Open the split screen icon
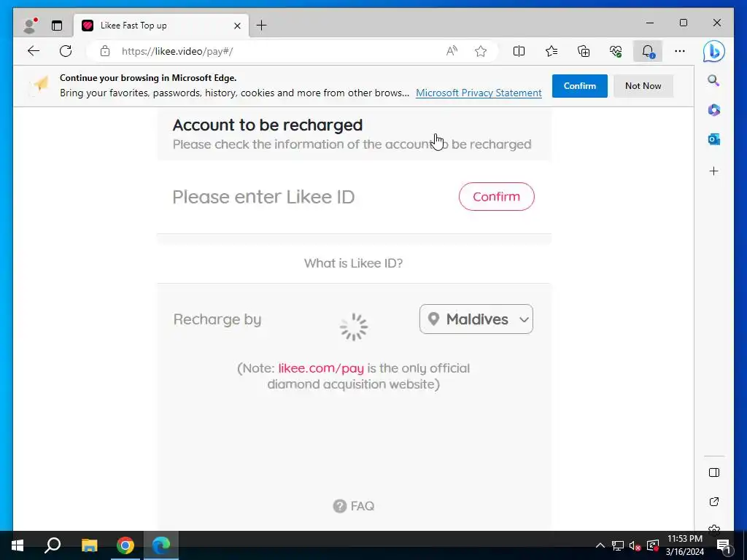The image size is (747, 560). point(519,51)
